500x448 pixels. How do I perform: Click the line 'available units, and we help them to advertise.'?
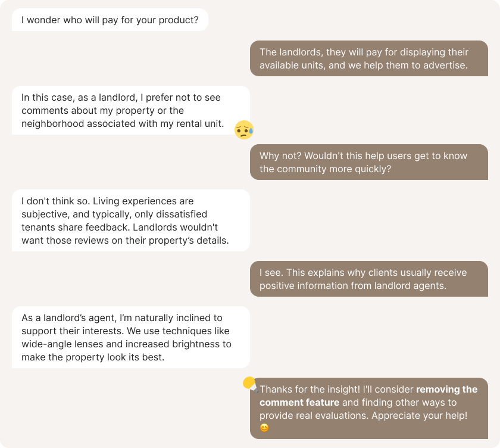coord(364,65)
